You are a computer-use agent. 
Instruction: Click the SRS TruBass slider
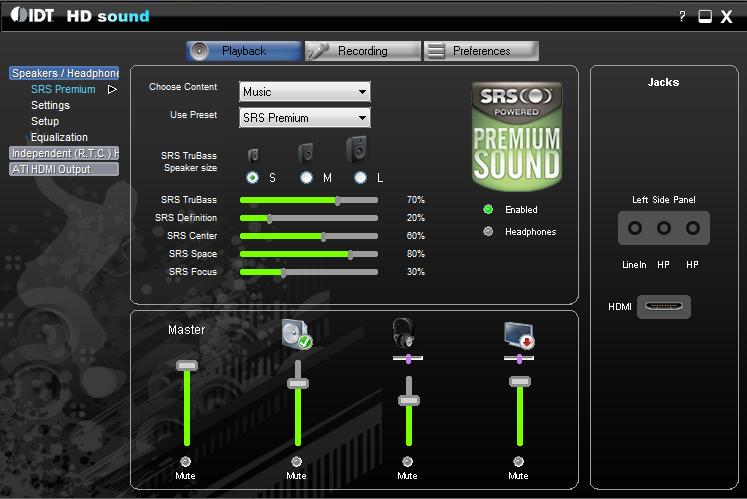click(x=309, y=200)
